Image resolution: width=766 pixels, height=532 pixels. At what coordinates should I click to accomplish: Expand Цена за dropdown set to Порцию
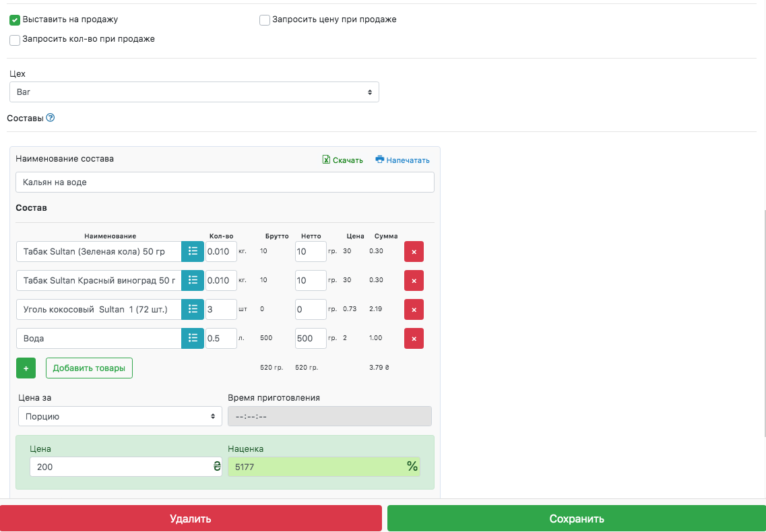[x=120, y=416]
